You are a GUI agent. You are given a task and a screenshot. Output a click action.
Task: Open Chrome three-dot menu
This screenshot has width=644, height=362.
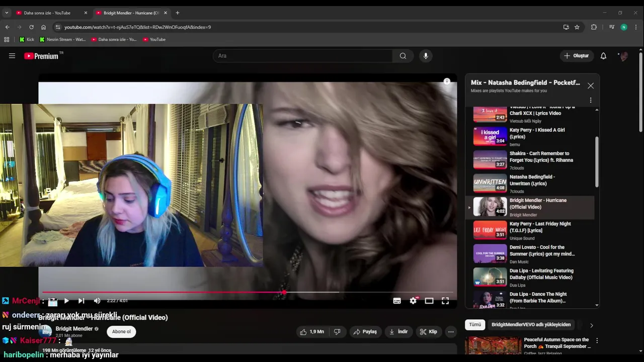[x=636, y=27]
